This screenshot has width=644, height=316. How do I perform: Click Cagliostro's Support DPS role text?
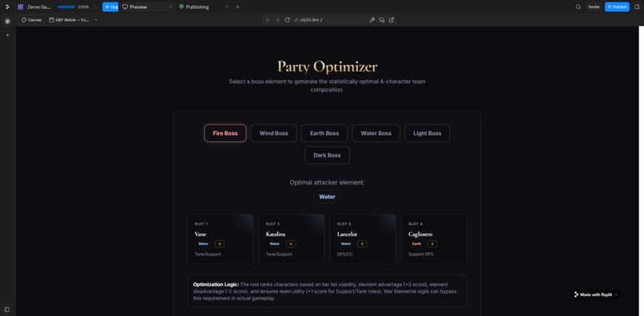coord(421,255)
